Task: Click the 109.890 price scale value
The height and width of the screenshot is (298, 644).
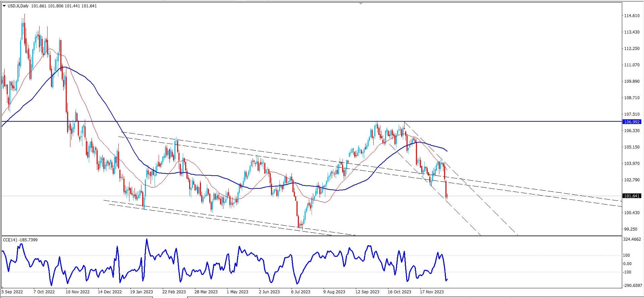Action: (632, 81)
